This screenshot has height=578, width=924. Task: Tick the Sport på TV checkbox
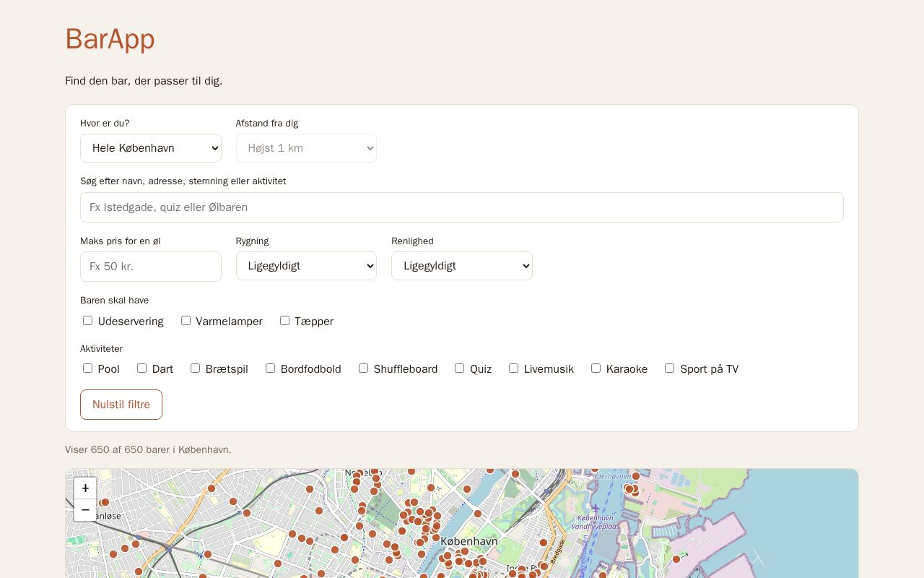click(670, 368)
